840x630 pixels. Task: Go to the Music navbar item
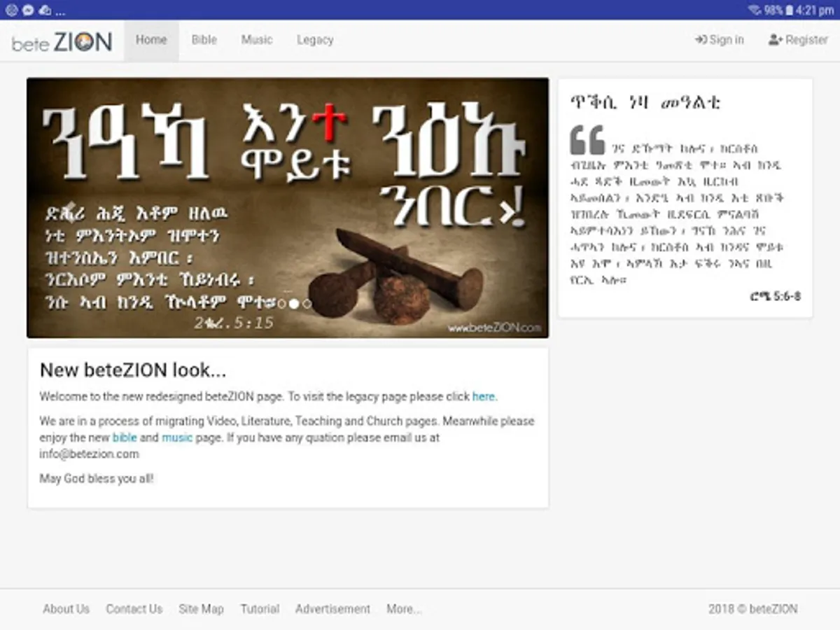point(257,40)
